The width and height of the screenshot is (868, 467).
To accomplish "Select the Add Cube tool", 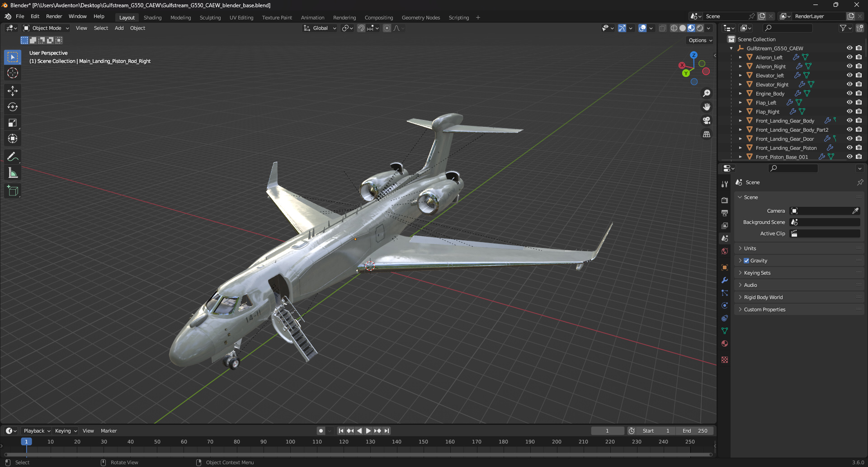I will (13, 191).
